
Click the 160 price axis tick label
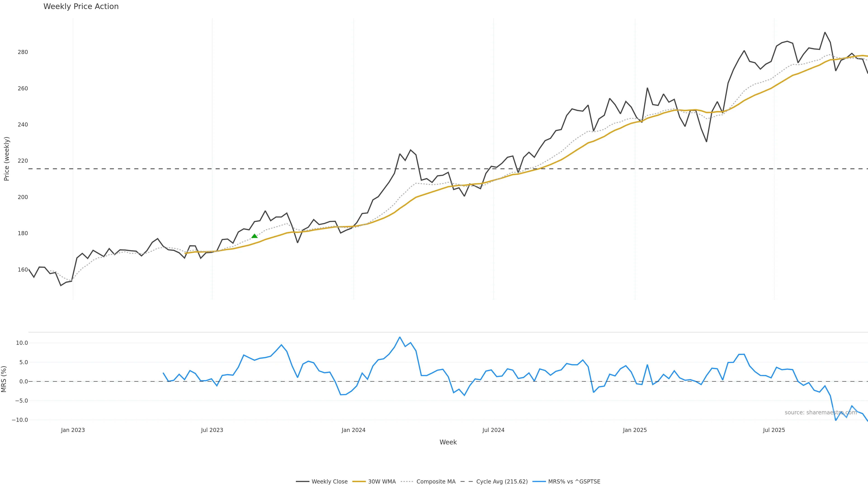[x=23, y=270]
